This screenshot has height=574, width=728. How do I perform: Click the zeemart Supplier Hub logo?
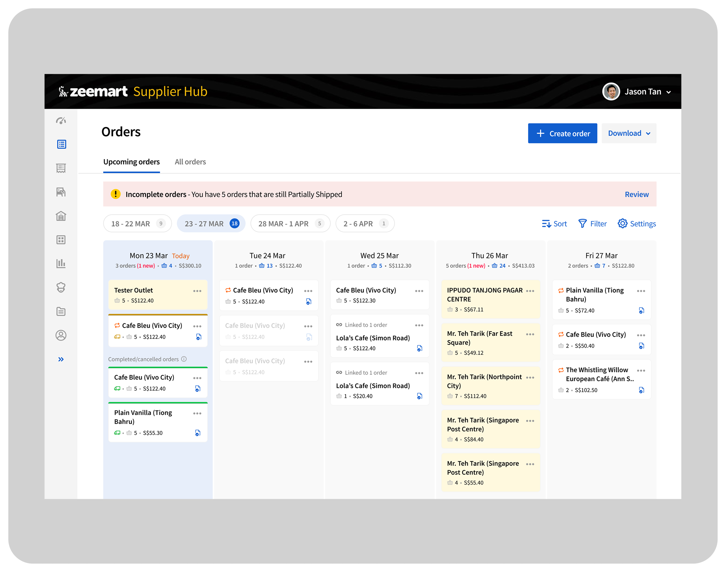pyautogui.click(x=133, y=92)
